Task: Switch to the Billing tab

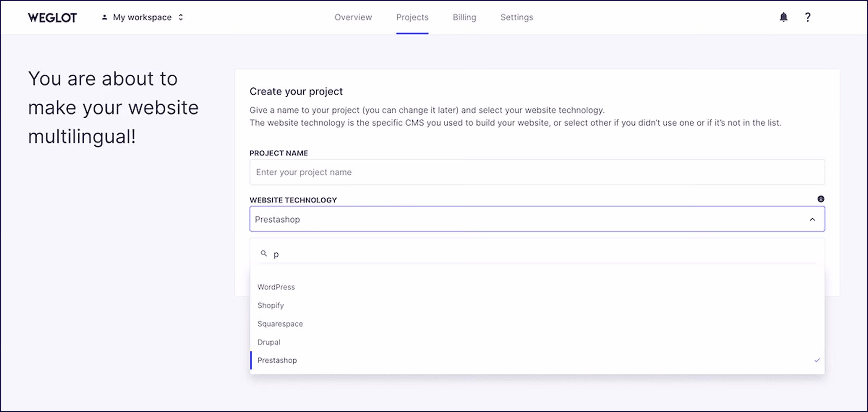Action: point(464,17)
